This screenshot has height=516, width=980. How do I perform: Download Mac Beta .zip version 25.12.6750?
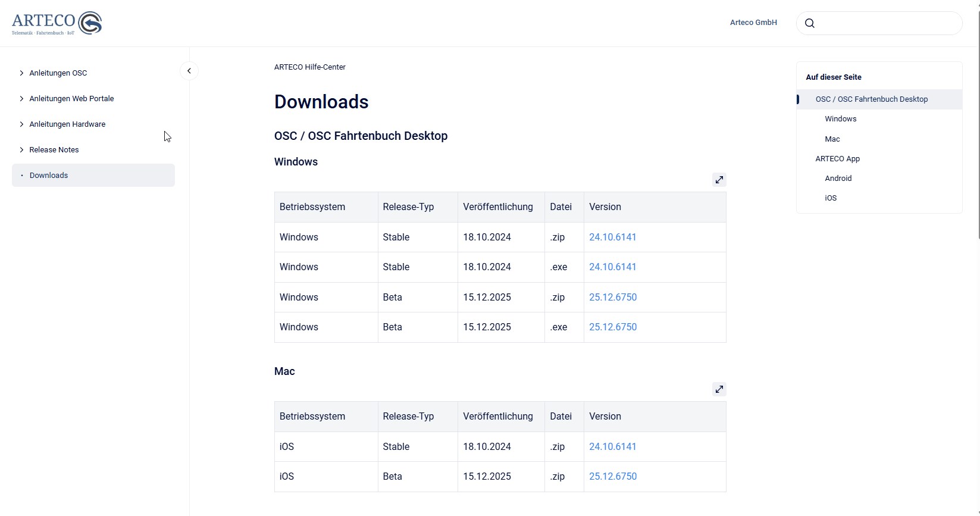pos(612,477)
